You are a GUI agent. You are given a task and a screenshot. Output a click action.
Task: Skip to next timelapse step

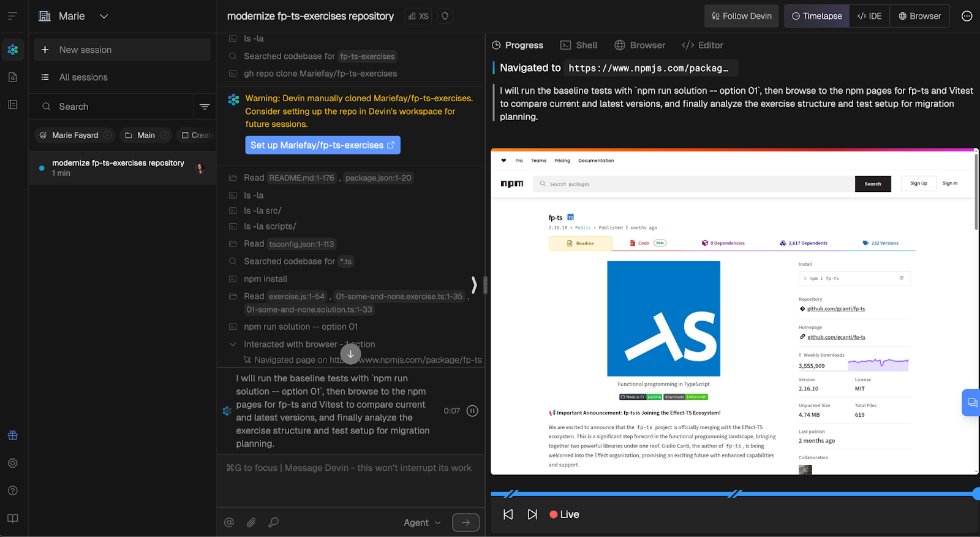532,514
